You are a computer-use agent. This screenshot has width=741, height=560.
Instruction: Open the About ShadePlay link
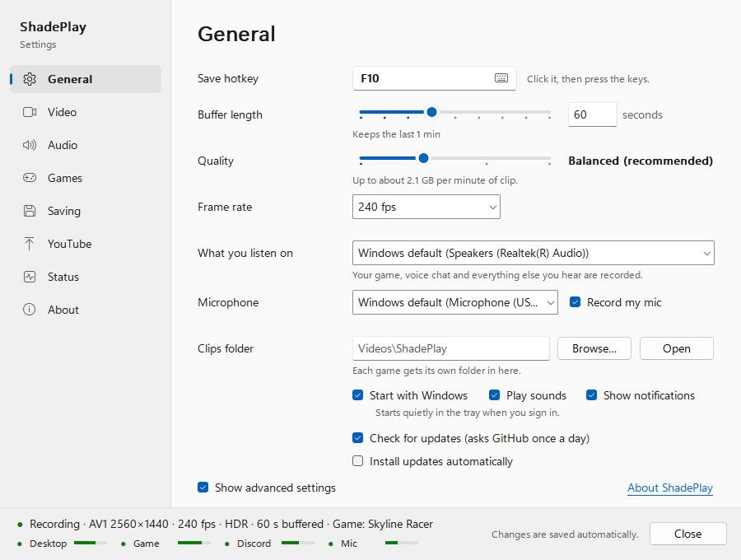[669, 488]
